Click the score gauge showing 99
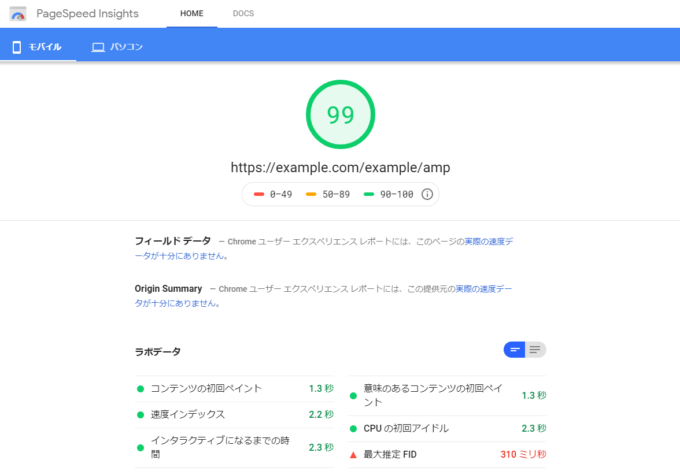The width and height of the screenshot is (680, 475). click(x=340, y=115)
